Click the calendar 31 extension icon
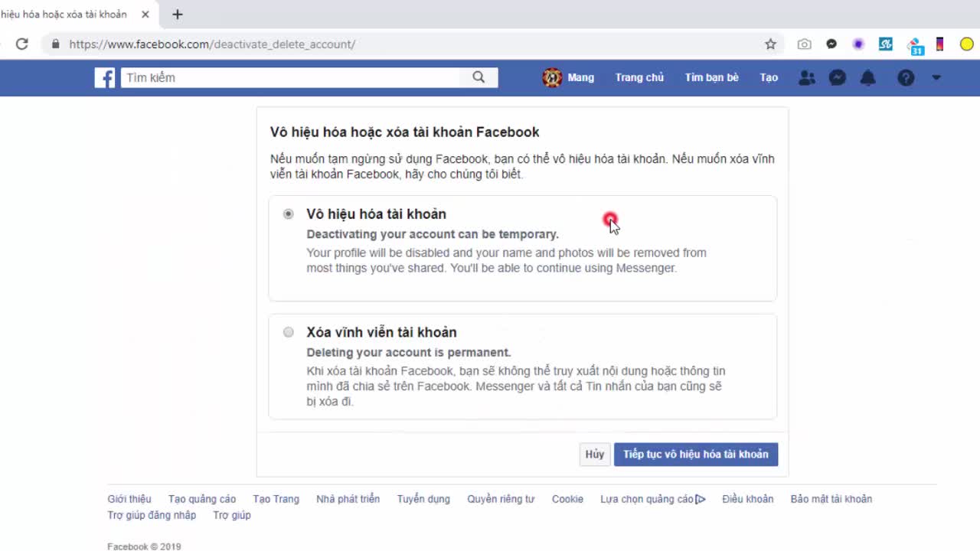 point(915,46)
